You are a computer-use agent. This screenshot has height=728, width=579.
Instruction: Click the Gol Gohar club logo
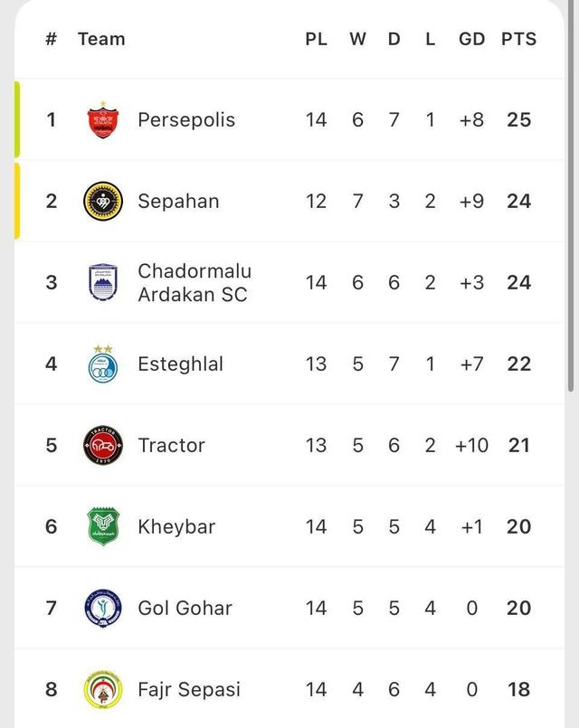[102, 608]
